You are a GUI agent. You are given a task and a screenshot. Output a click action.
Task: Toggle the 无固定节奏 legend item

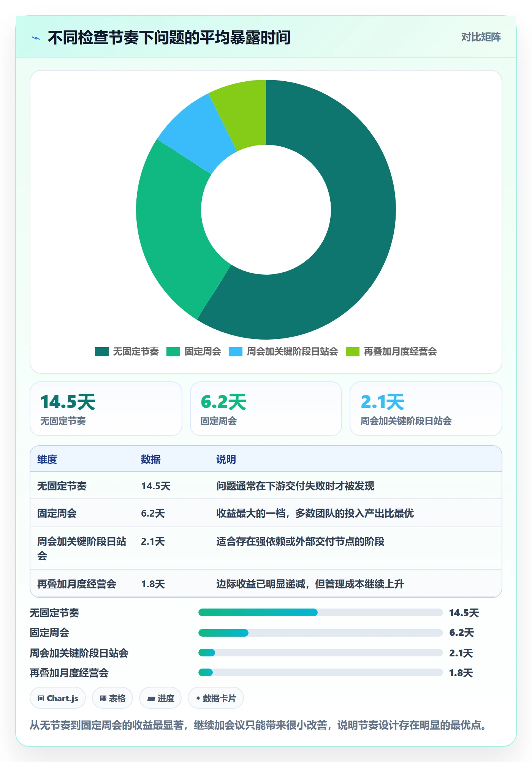click(127, 351)
